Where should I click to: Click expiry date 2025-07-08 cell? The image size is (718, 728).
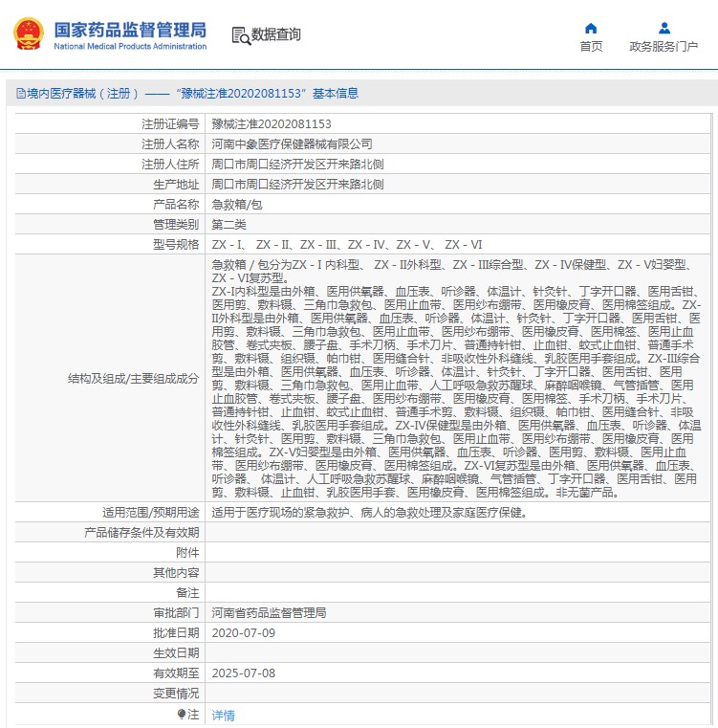(457, 673)
